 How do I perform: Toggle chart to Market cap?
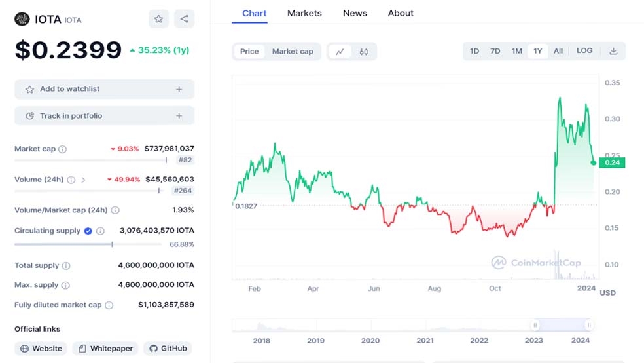[x=293, y=52]
